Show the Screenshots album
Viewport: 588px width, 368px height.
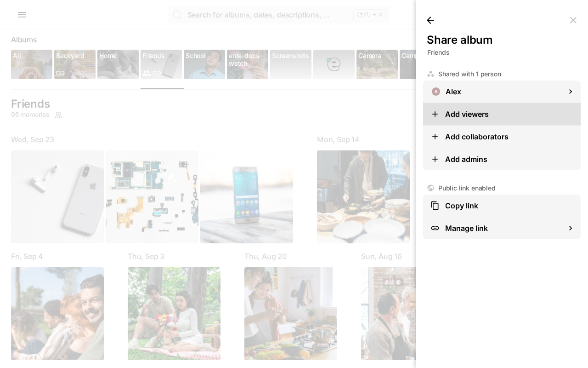click(x=291, y=64)
